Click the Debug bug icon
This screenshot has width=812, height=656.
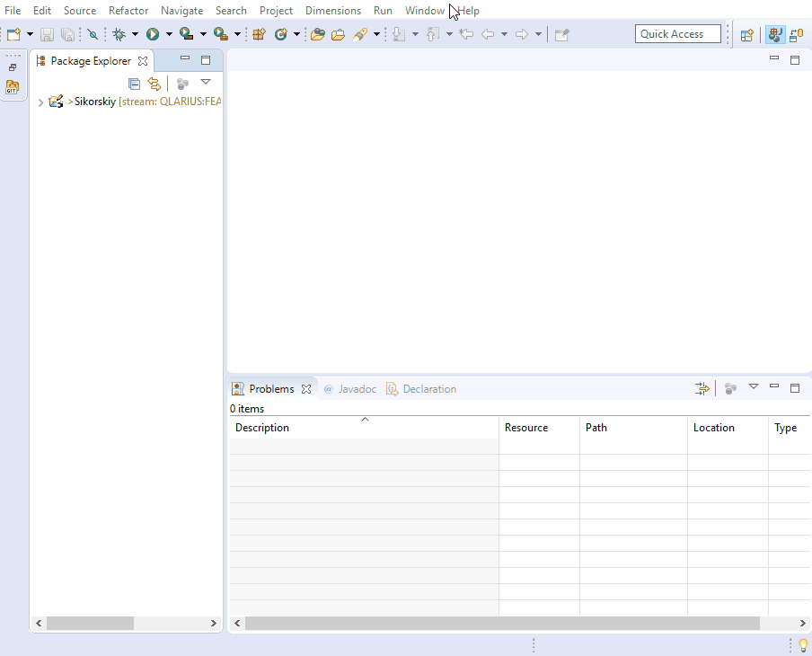click(x=119, y=34)
